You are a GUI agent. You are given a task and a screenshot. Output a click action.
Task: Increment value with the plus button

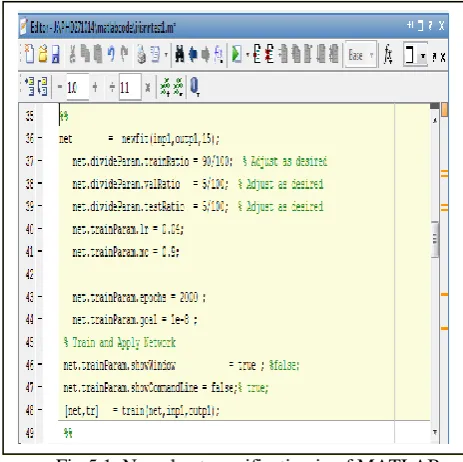95,87
